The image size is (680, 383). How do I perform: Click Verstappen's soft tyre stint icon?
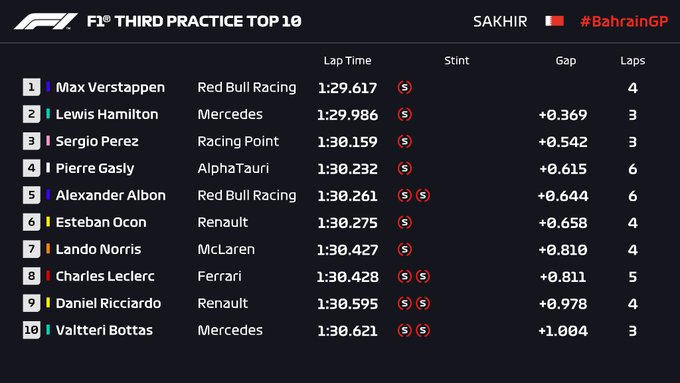(x=405, y=88)
